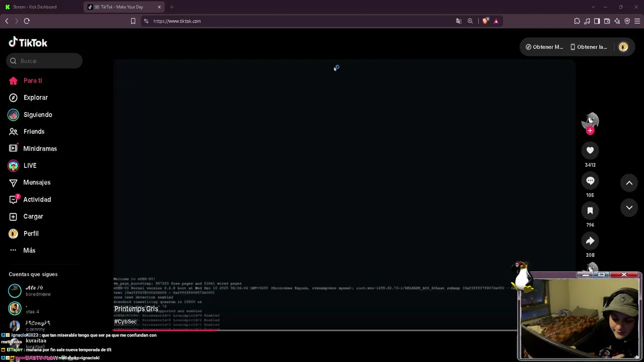Bookmark this page using the address bar icon
Image resolution: width=644 pixels, height=362 pixels.
[x=133, y=21]
